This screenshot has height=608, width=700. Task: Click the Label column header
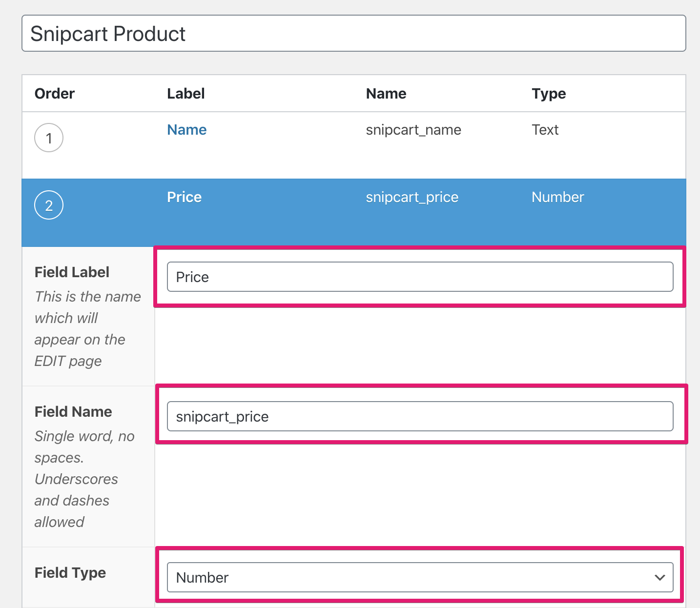point(186,94)
